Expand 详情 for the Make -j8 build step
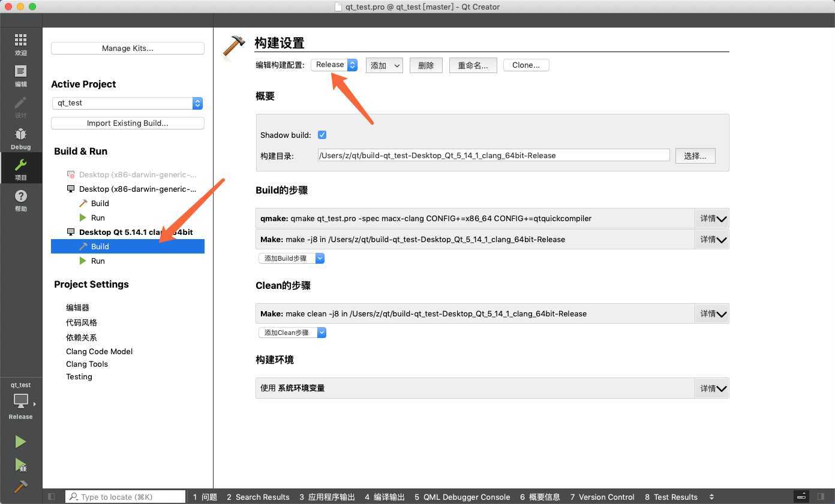 pyautogui.click(x=712, y=239)
